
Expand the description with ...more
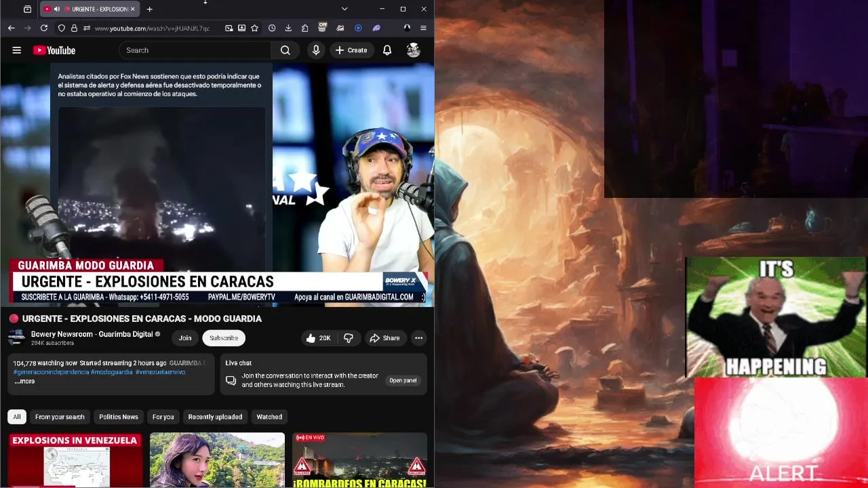[x=24, y=381]
